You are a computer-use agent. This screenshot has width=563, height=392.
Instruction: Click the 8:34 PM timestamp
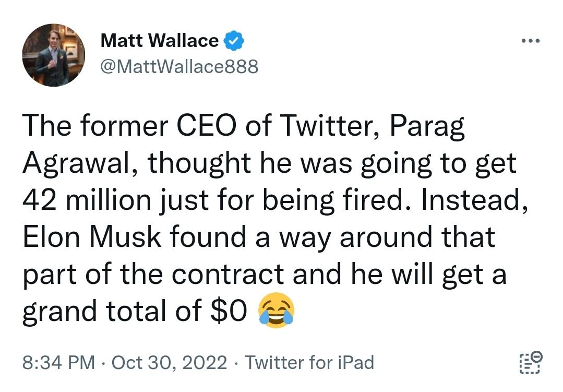59,362
